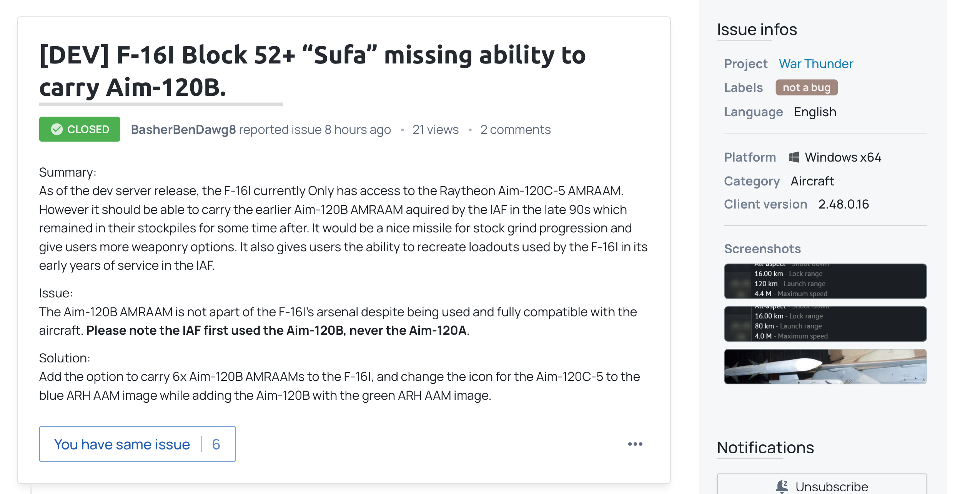Click the Windows logo platform icon
Viewport: 980px width, 494px height.
click(x=794, y=157)
